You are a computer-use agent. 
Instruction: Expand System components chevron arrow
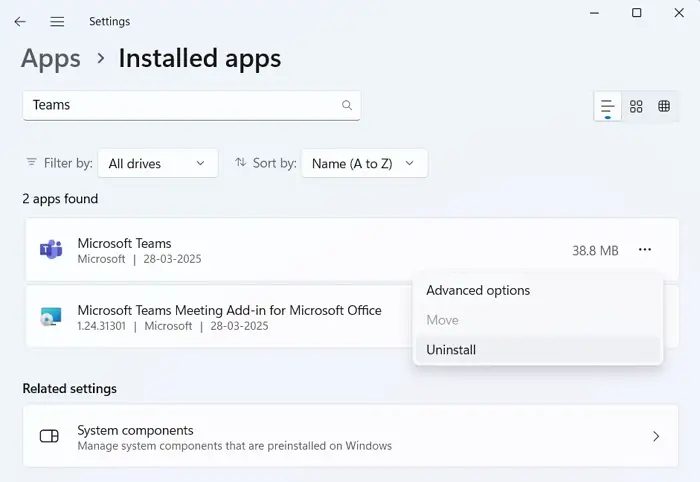pyautogui.click(x=656, y=437)
